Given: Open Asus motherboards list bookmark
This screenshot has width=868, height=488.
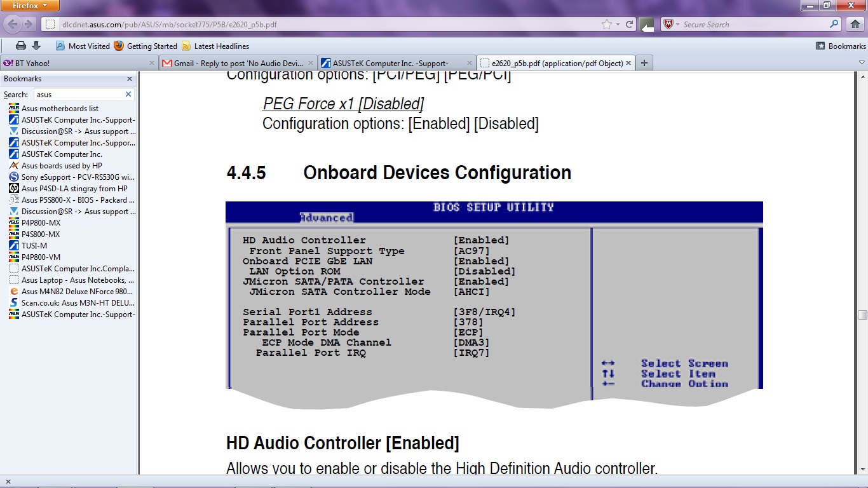Looking at the screenshot, I should coord(60,108).
